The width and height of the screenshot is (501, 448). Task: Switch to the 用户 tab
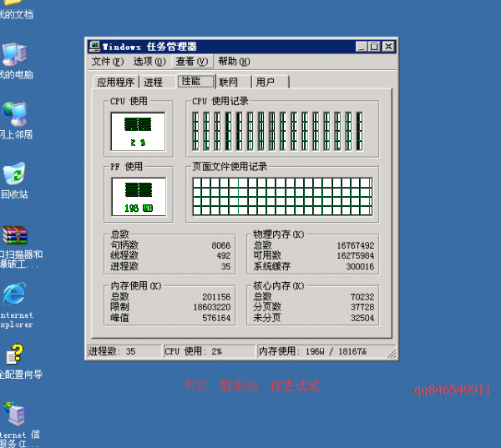[271, 83]
